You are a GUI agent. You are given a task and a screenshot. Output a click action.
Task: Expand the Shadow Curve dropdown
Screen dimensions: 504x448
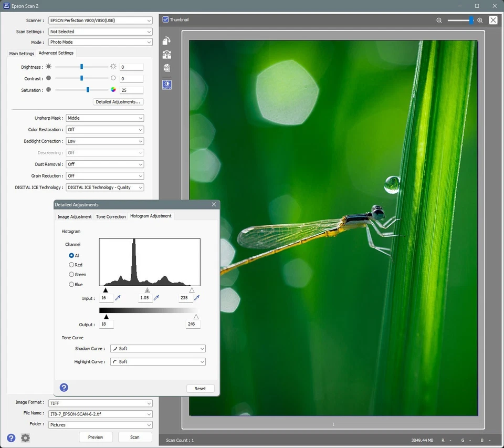(157, 349)
